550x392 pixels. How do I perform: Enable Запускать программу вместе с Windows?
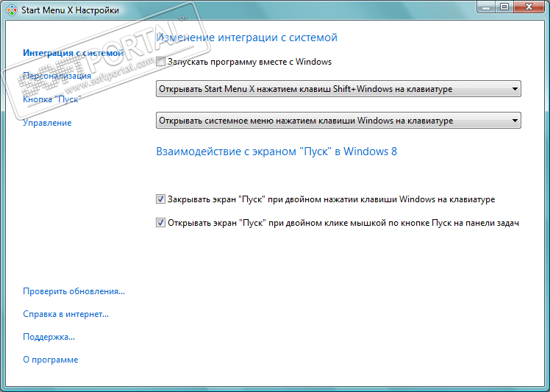click(x=160, y=62)
